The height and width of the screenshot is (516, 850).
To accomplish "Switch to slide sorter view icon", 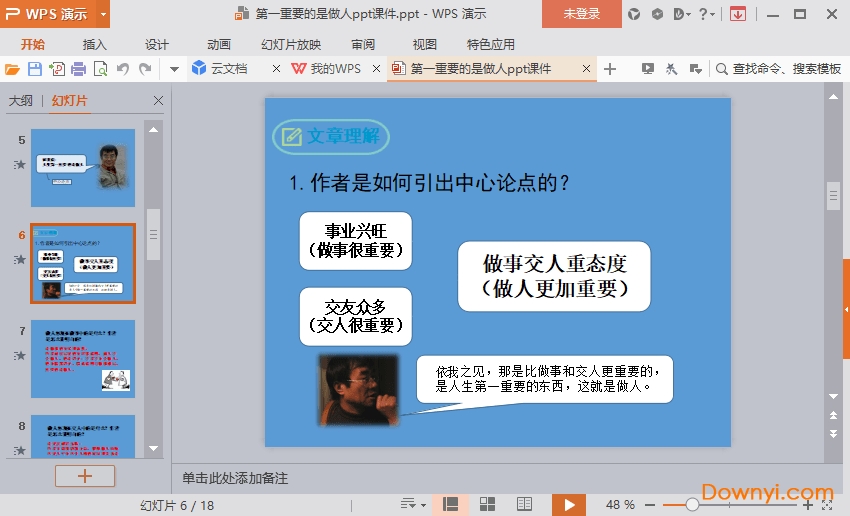I will [488, 504].
